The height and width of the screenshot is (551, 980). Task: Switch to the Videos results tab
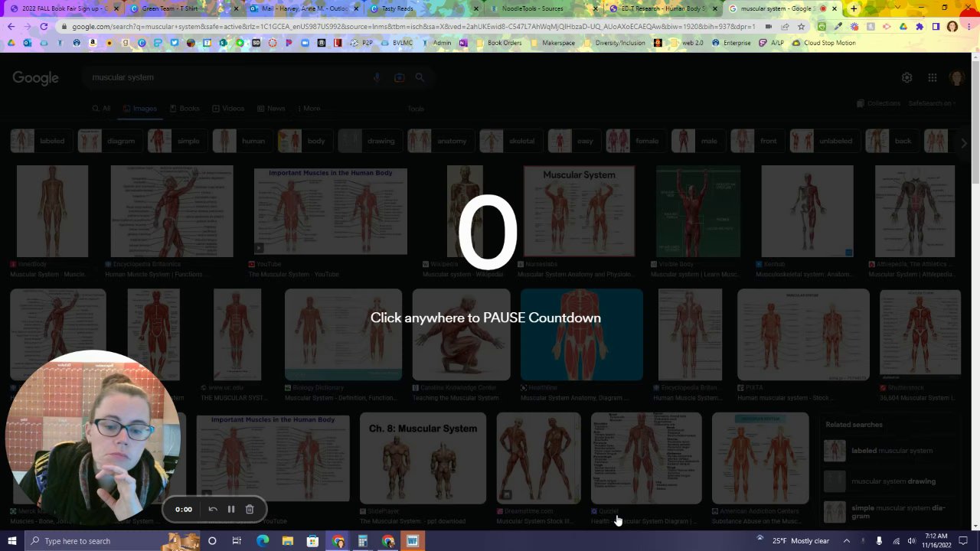[228, 109]
